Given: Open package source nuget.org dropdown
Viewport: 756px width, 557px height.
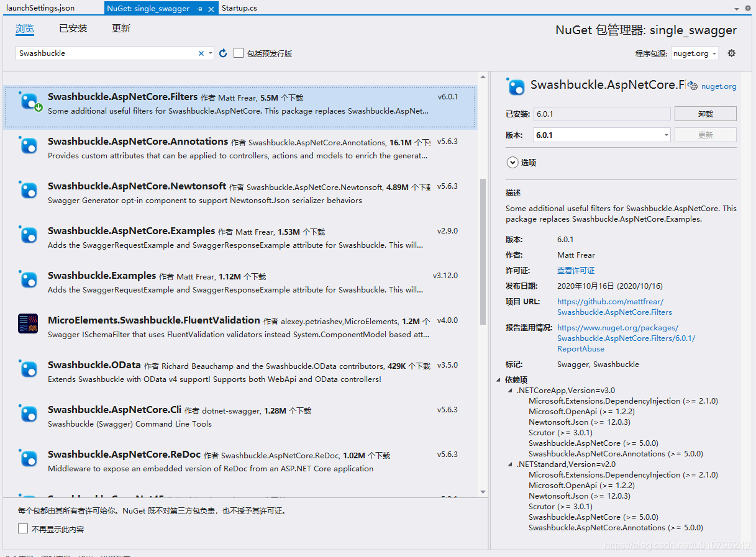Looking at the screenshot, I should pyautogui.click(x=695, y=53).
